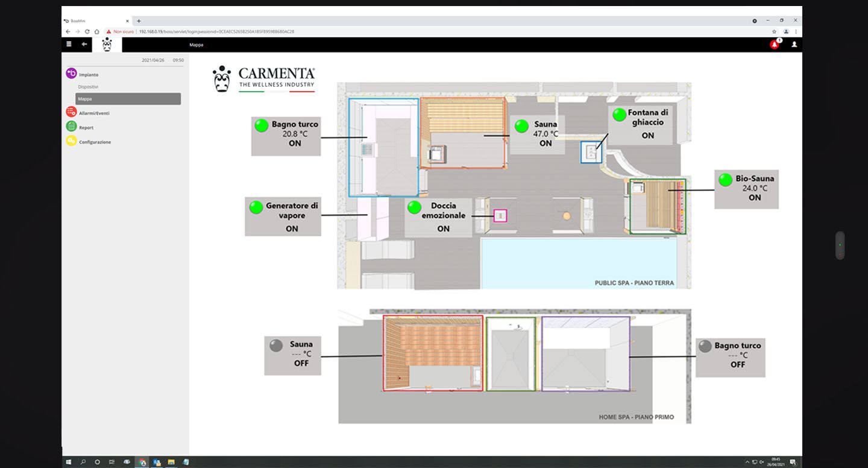The image size is (868, 468).
Task: Open Task View on taskbar
Action: (112, 462)
